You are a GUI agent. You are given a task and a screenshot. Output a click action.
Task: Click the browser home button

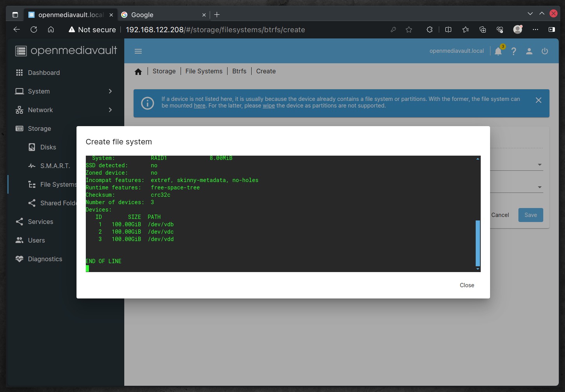pyautogui.click(x=51, y=29)
